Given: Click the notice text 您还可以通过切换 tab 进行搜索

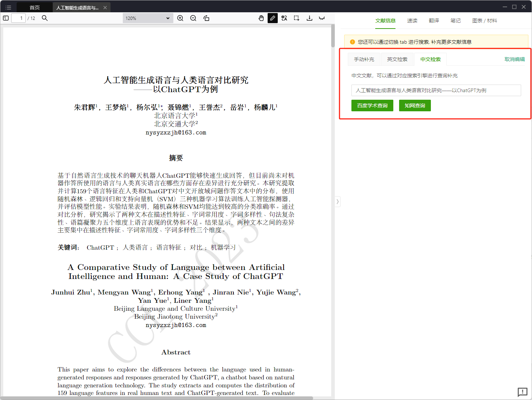Looking at the screenshot, I should [x=415, y=42].
